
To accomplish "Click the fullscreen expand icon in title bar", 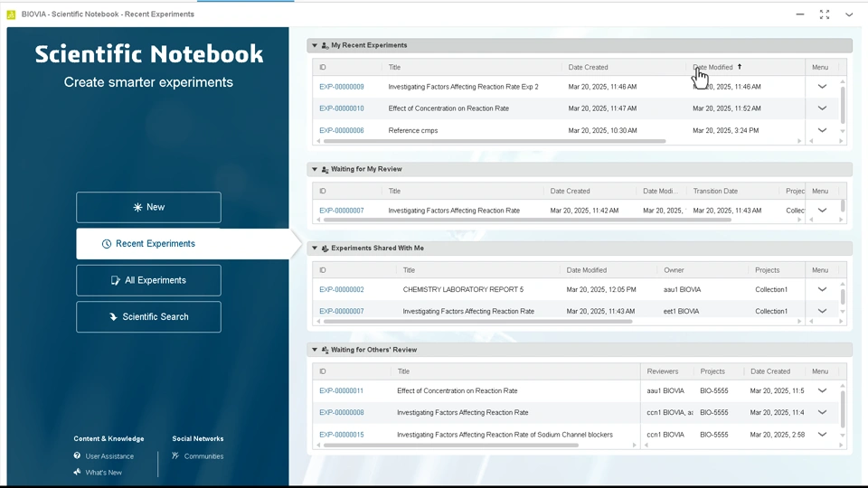I will click(x=825, y=14).
